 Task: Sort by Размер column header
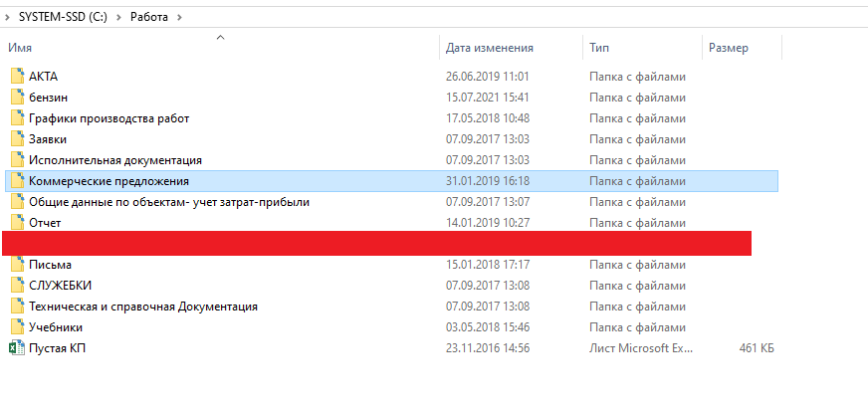pos(728,48)
